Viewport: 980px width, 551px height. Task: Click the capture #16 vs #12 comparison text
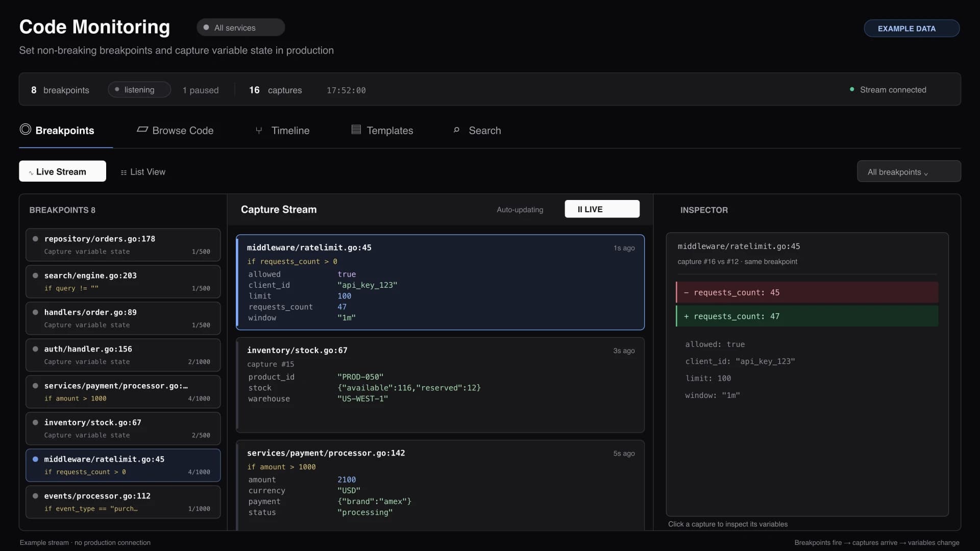(737, 262)
